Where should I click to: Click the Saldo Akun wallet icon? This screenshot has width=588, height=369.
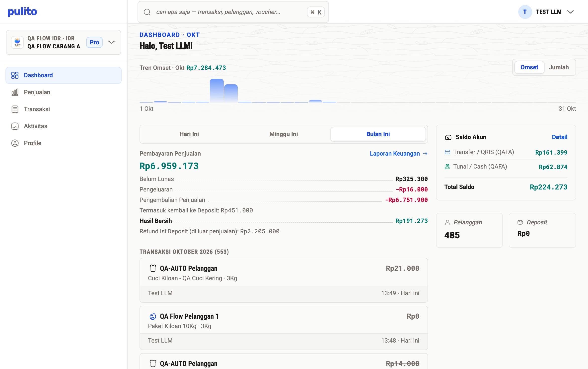pyautogui.click(x=448, y=137)
